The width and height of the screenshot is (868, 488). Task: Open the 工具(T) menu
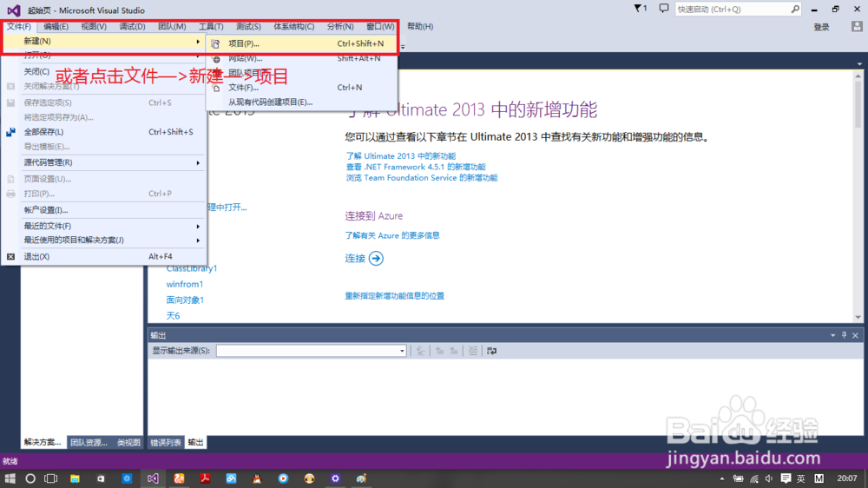[211, 27]
